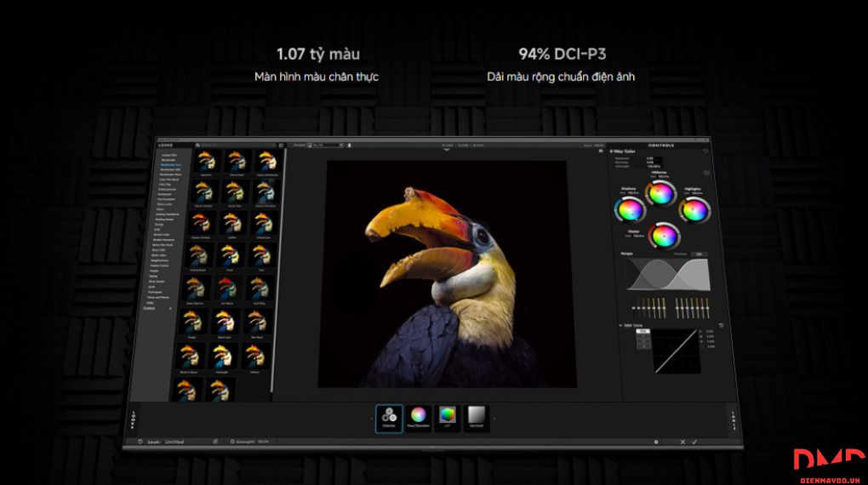Click the LOOKS panel header
Viewport: 868px width, 485px height.
coord(165,145)
